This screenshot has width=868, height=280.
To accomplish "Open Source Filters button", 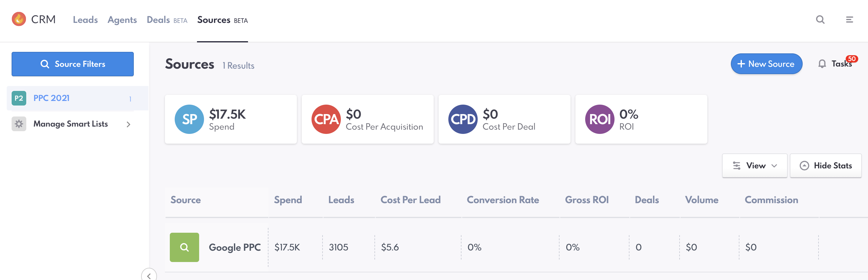I will click(73, 64).
